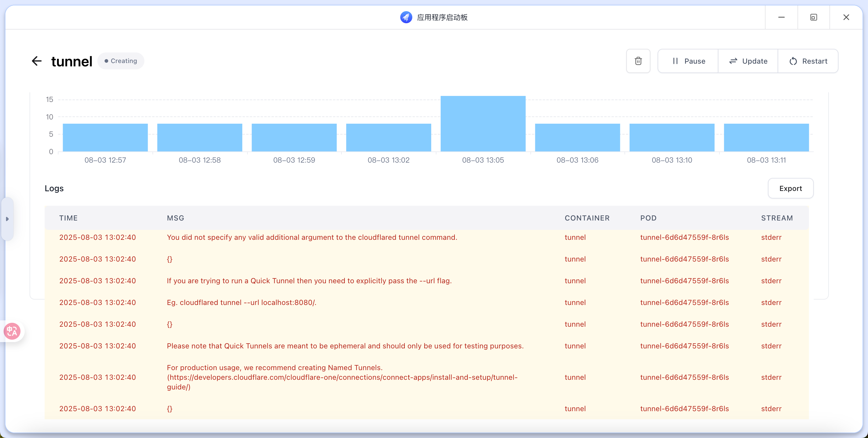Viewport: 868px width, 438px height.
Task: Pause the tunnel application
Action: coord(688,61)
